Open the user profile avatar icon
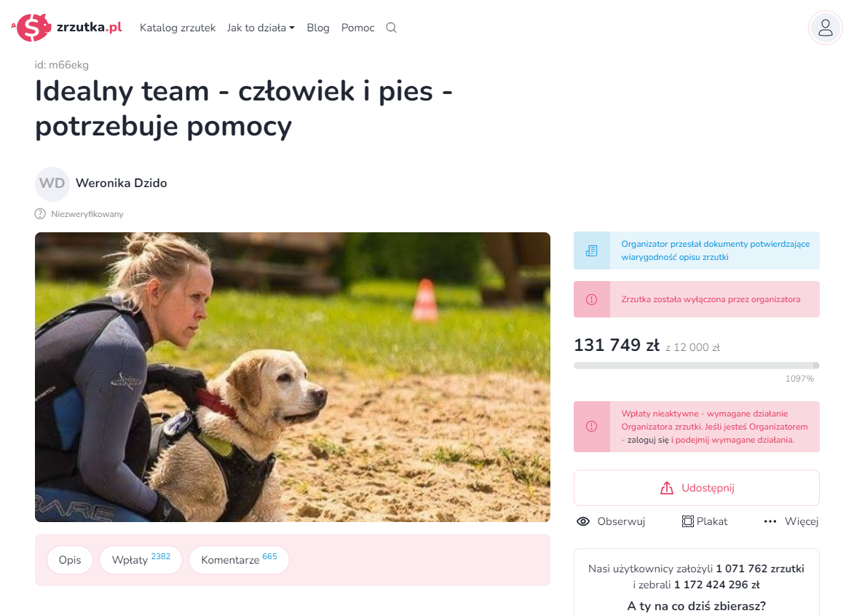The image size is (854, 616). tap(825, 28)
